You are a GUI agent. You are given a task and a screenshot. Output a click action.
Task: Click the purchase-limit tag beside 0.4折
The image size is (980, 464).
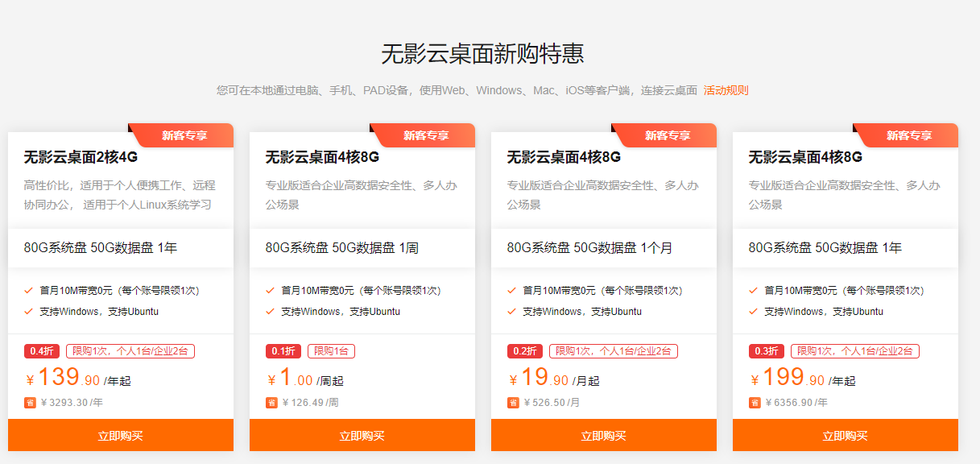pyautogui.click(x=130, y=351)
